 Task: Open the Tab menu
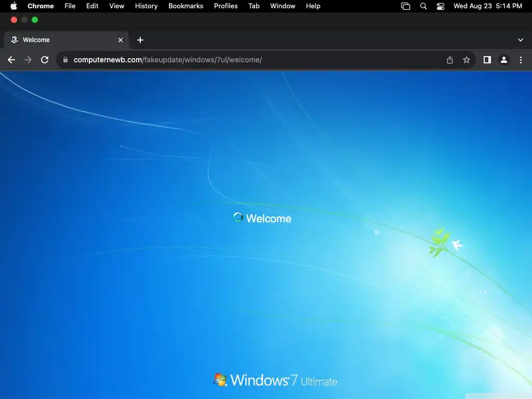coord(254,6)
